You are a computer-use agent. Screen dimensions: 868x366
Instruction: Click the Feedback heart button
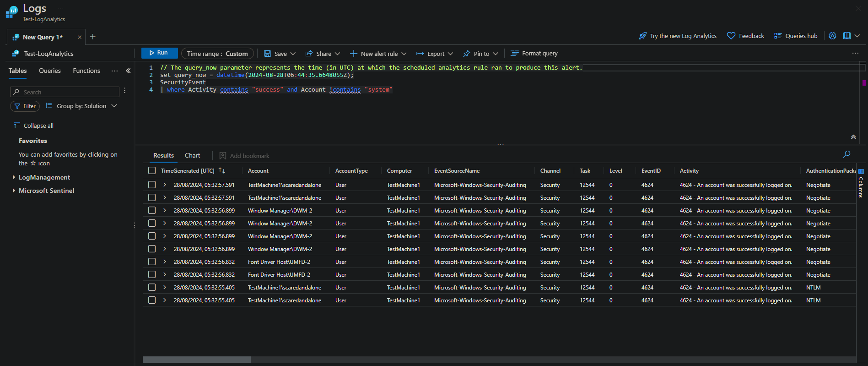(745, 36)
